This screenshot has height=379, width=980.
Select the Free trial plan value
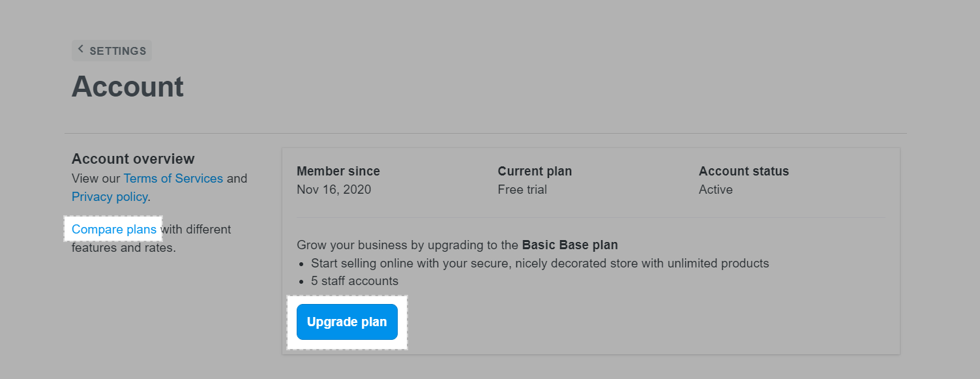click(x=522, y=190)
